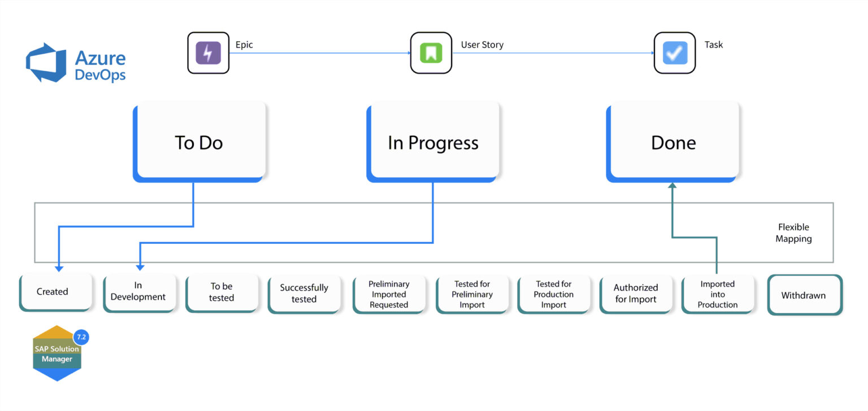Select the Done column card
868x411 pixels.
click(672, 142)
